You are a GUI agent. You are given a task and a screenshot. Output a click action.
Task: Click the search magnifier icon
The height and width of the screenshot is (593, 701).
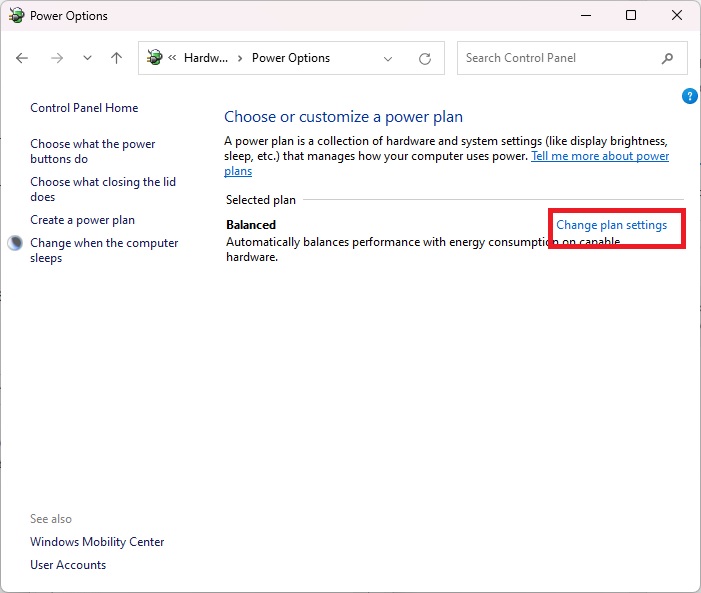(x=667, y=58)
